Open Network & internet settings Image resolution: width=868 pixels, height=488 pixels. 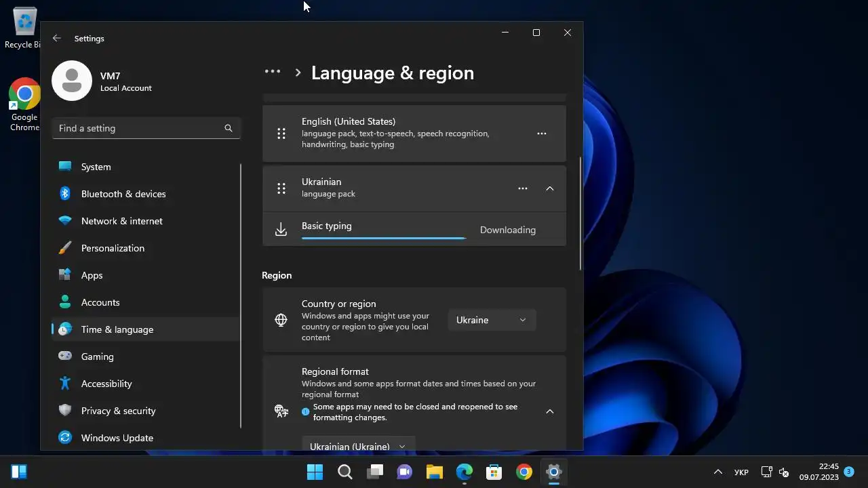click(x=146, y=221)
